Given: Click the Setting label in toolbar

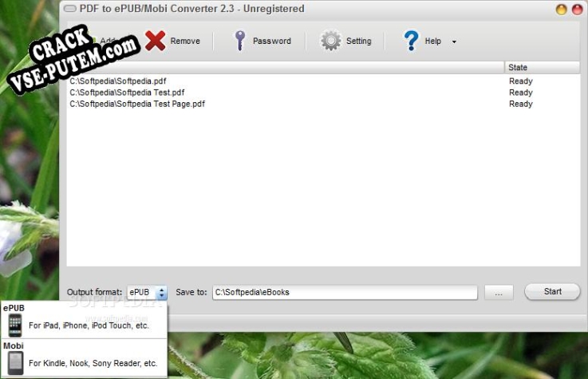Looking at the screenshot, I should coord(358,41).
